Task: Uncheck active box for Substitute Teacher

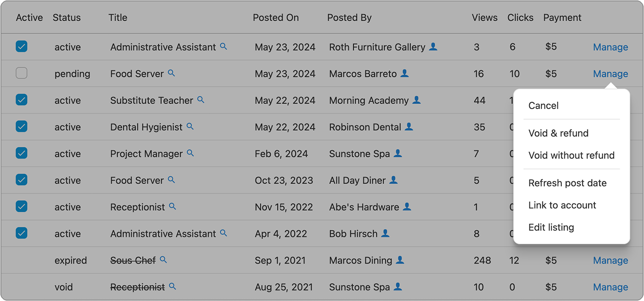Action: tap(22, 100)
